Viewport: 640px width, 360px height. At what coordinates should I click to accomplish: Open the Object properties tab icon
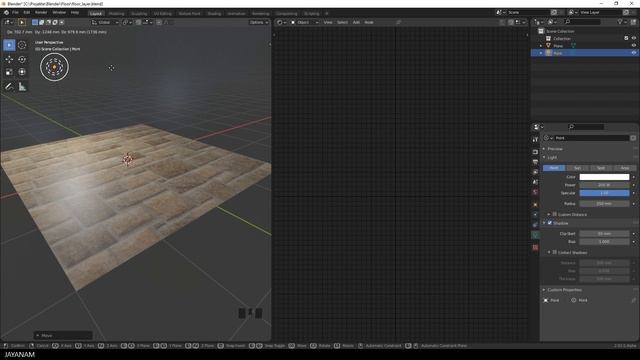point(535,204)
